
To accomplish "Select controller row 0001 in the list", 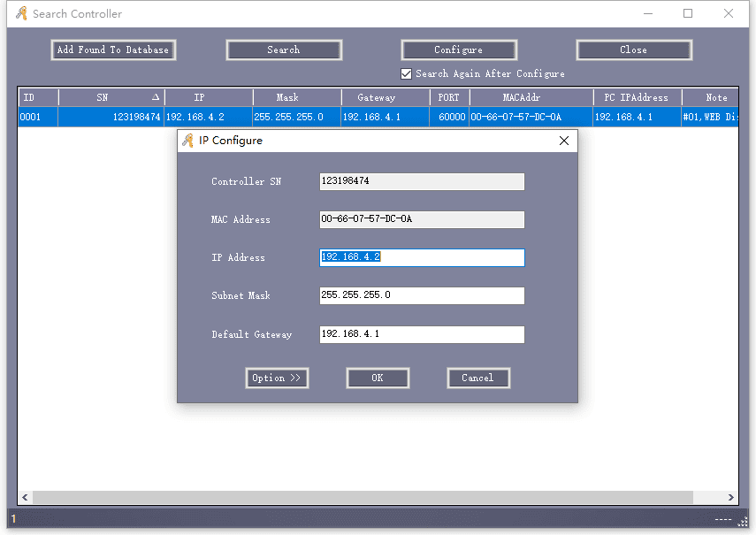I will tap(88, 117).
